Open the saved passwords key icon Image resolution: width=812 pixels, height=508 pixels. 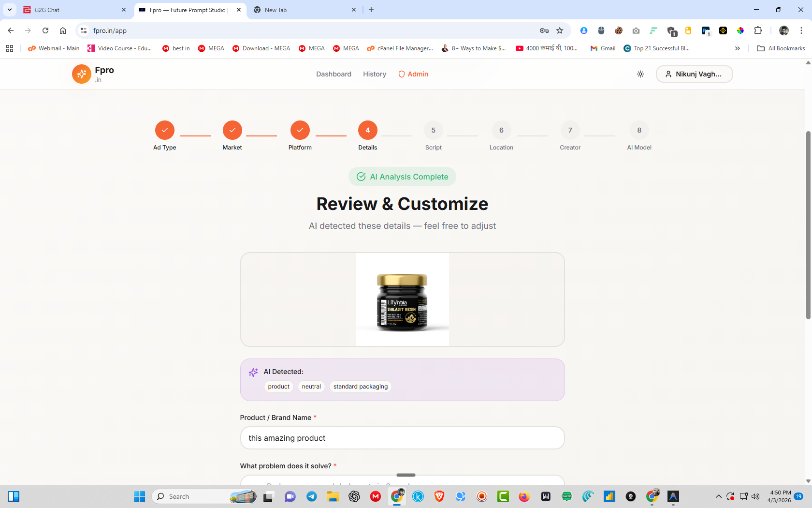[x=544, y=30]
